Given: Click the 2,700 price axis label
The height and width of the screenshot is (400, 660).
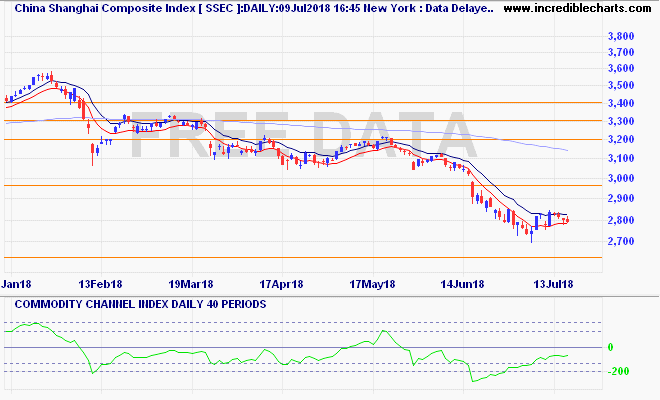Looking at the screenshot, I should pyautogui.click(x=621, y=241).
